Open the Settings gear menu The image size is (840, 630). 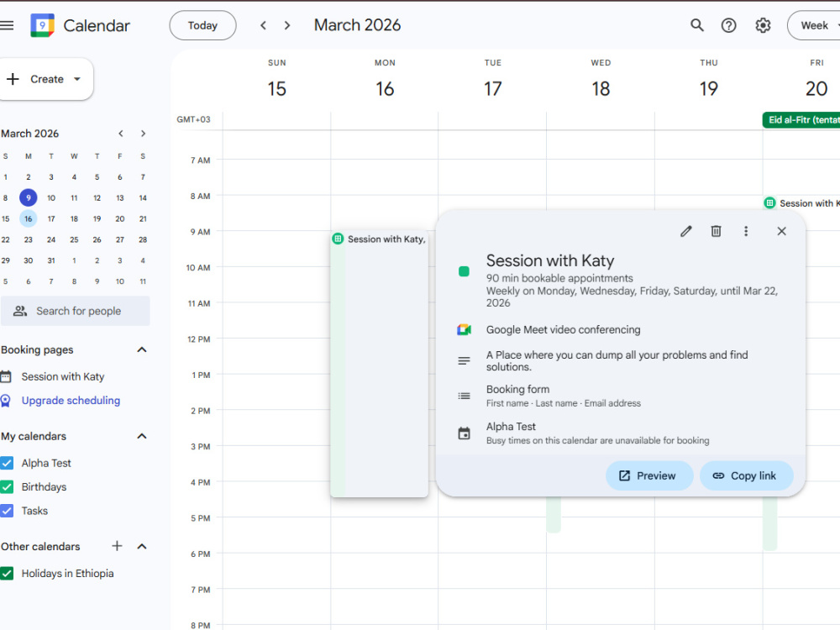click(763, 25)
